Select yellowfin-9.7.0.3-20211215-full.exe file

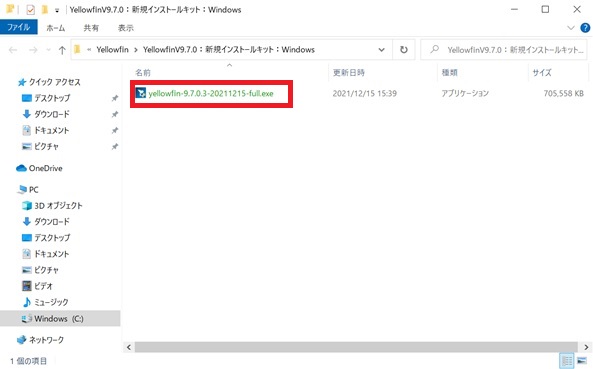coord(211,93)
